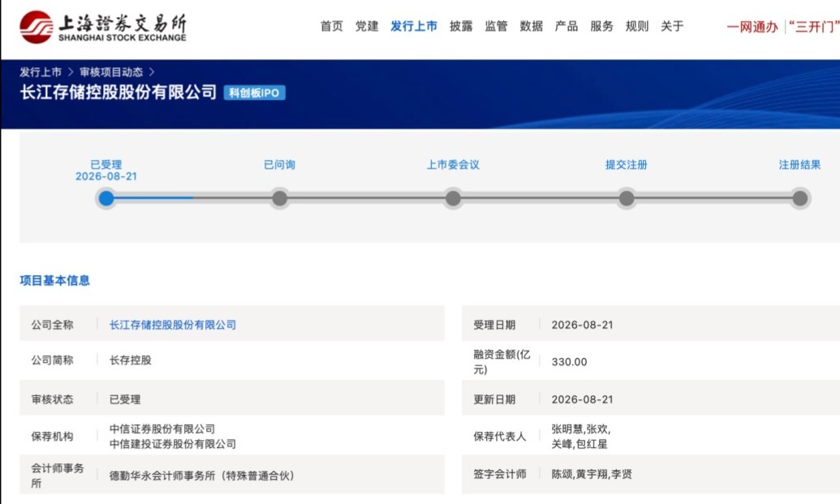This screenshot has width=840, height=504.
Task: Open the 产品 menu item
Action: pos(566,26)
